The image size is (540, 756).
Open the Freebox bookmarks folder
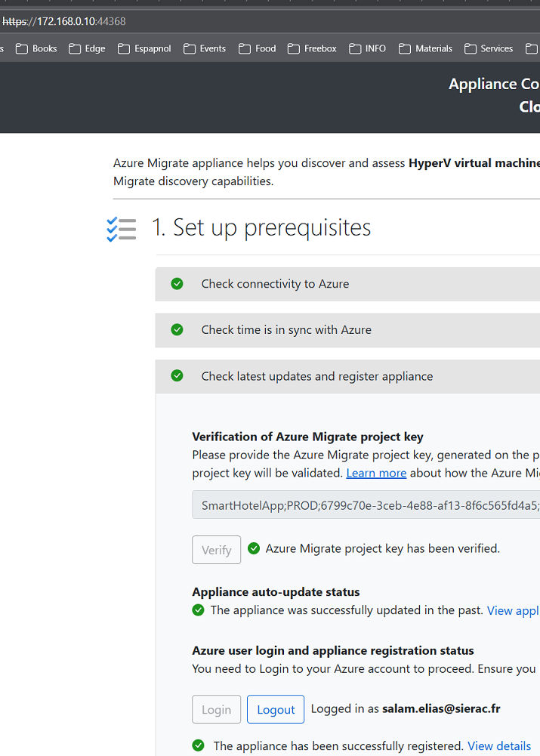pos(312,48)
